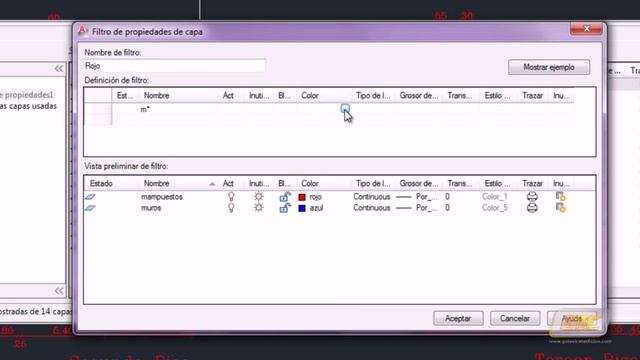The height and width of the screenshot is (360, 640).
Task: Click the first row selector in filter definition
Action: [98, 109]
